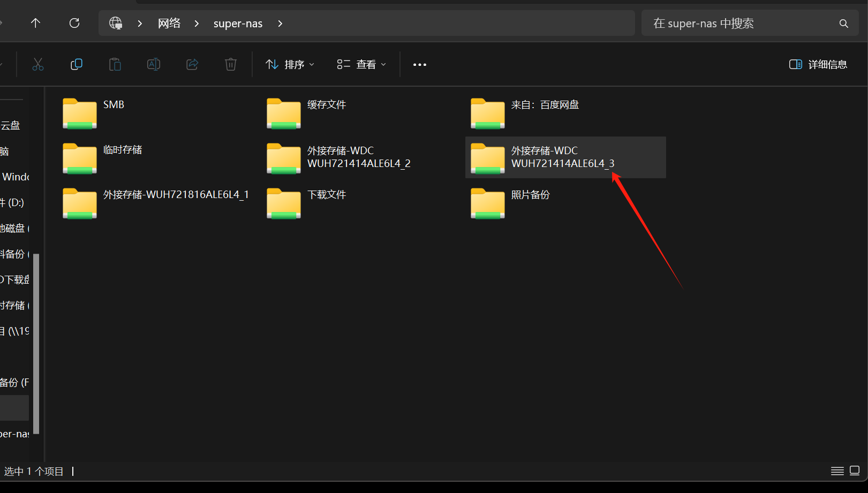Select the 下载文件 folder icon
Screen dimensions: 868x493
coord(284,203)
